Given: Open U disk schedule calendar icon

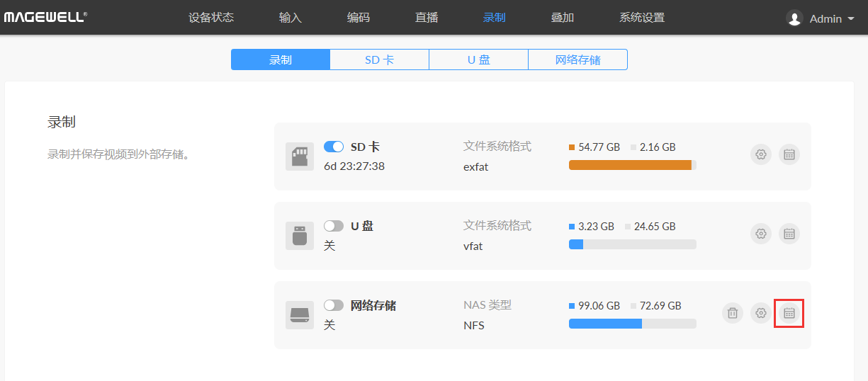Looking at the screenshot, I should point(789,234).
